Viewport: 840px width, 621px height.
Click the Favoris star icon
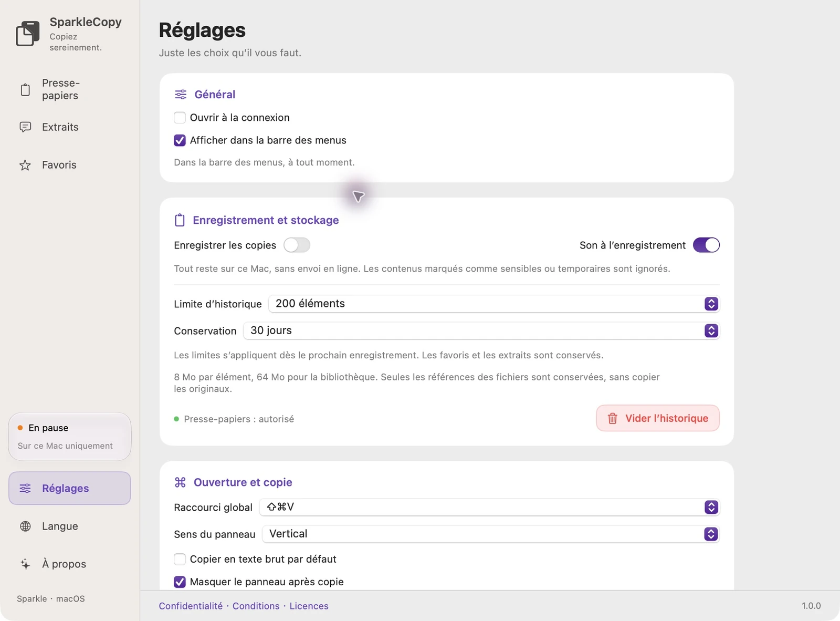click(25, 165)
